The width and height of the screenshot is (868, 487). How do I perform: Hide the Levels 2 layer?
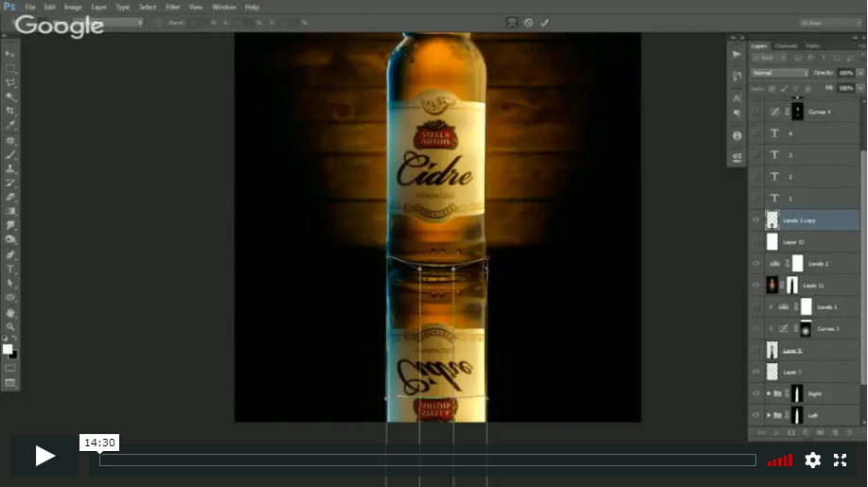[756, 263]
